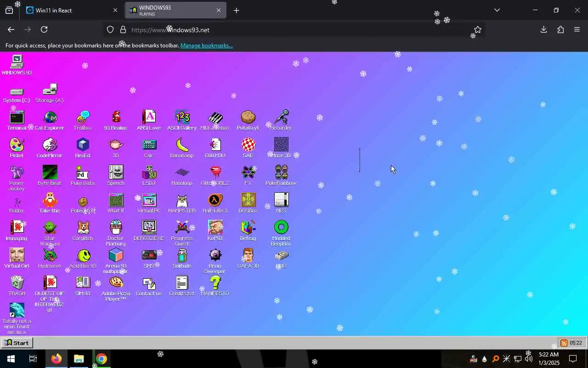Image resolution: width=588 pixels, height=368 pixels.
Task: Open Defrag icon
Action: point(248,231)
